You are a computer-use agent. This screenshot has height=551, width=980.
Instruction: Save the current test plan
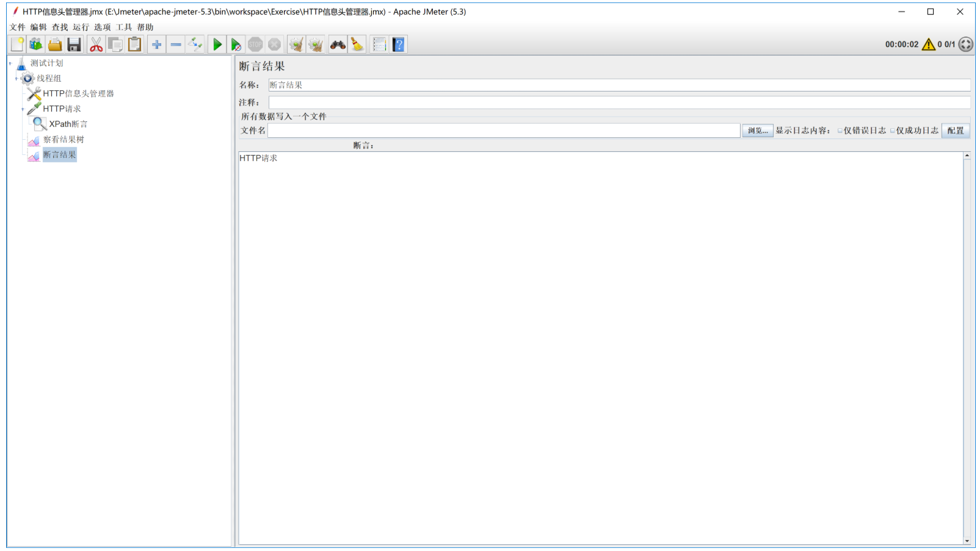click(74, 43)
